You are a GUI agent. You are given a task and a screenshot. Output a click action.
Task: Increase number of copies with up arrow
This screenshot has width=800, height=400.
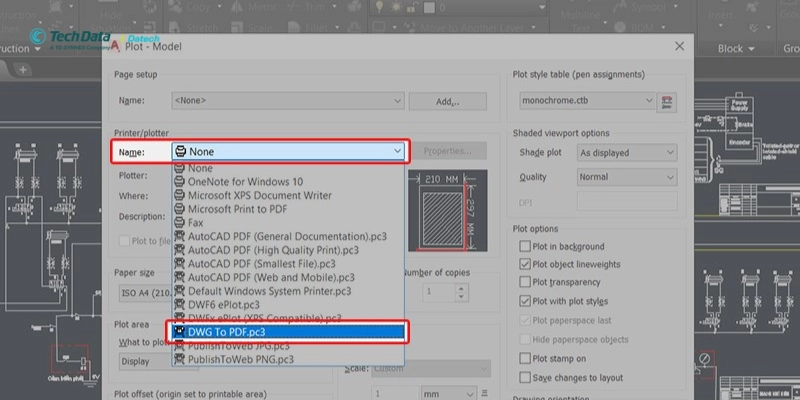461,288
